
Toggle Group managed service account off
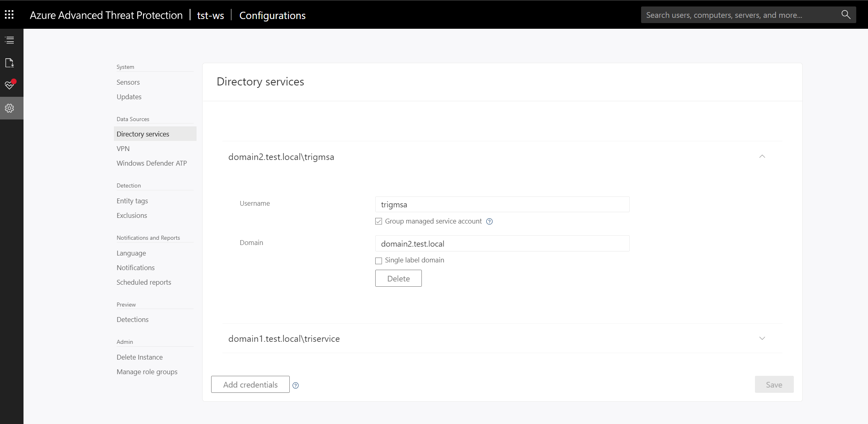coord(378,221)
